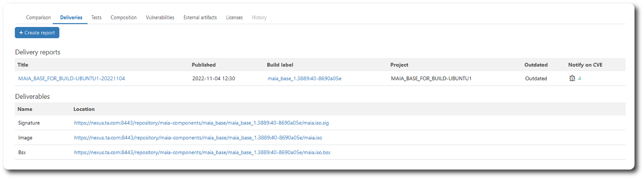Open the Vulnerabilities tab

(160, 18)
